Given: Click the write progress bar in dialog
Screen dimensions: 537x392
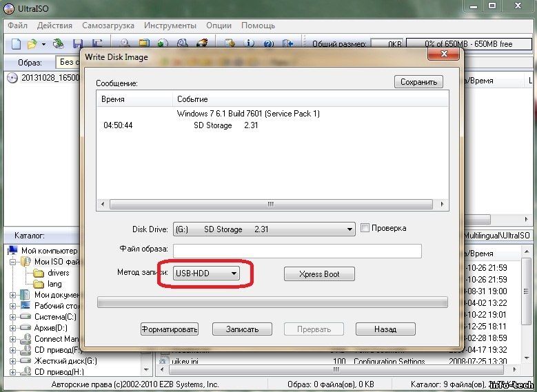Looking at the screenshot, I should (x=272, y=302).
